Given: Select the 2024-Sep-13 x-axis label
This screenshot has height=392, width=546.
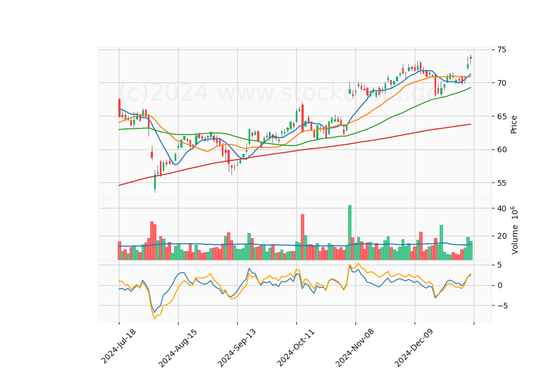Looking at the screenshot, I should pos(237,348).
